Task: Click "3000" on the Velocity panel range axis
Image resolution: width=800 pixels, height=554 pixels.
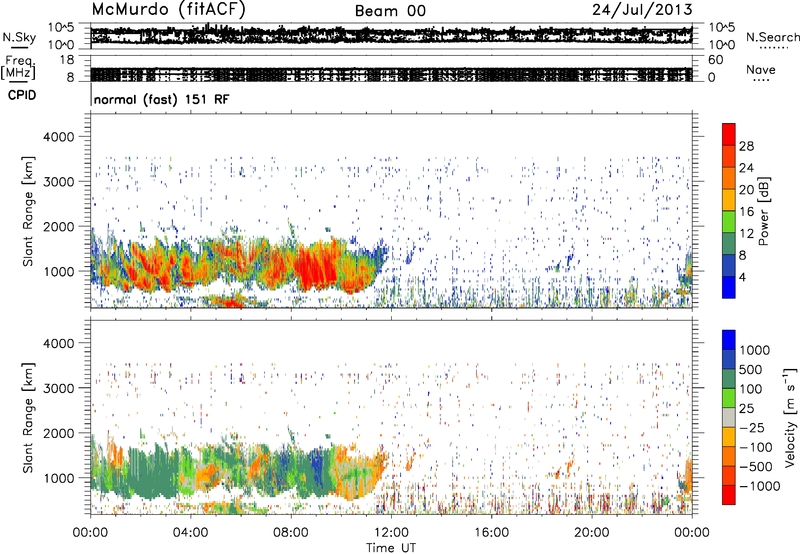Action: (x=59, y=388)
